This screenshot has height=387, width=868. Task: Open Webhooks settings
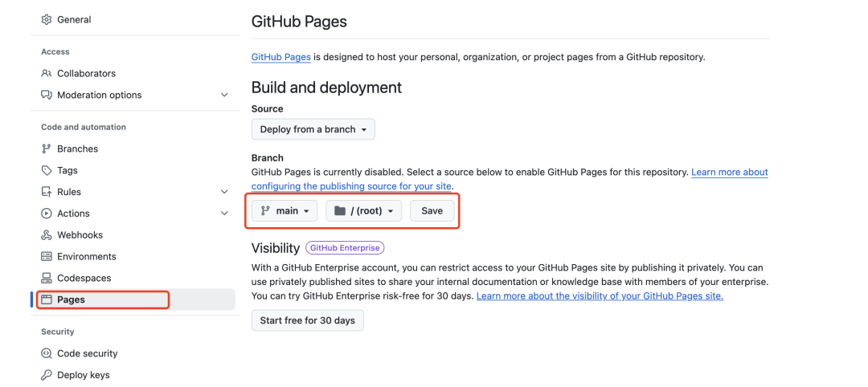point(80,235)
